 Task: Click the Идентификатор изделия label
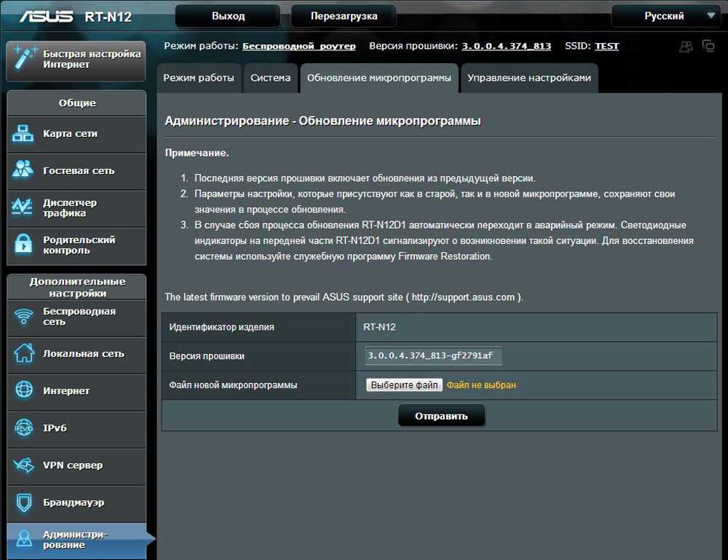[x=221, y=327]
